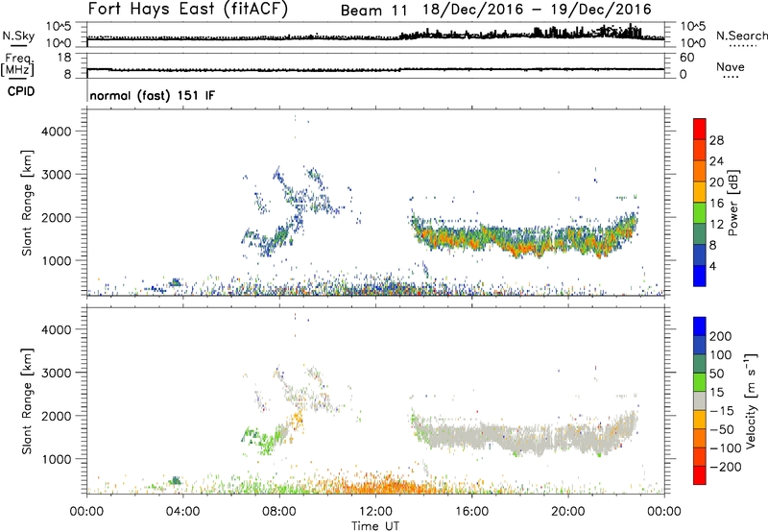Click the '15' label on velocity color bar

coord(716,393)
